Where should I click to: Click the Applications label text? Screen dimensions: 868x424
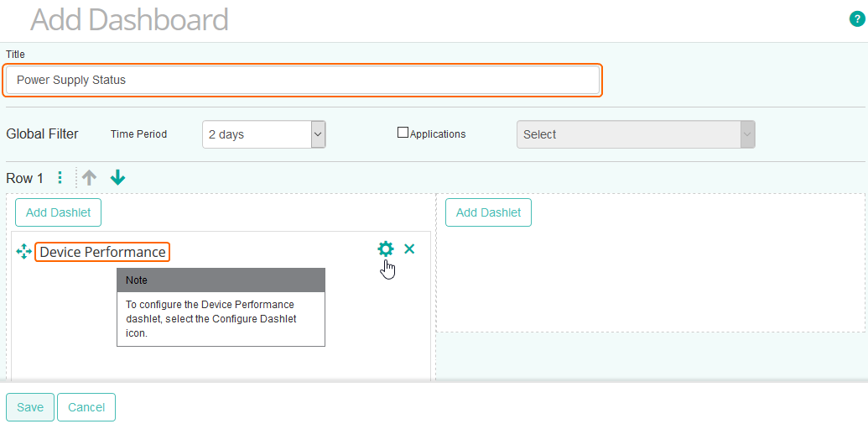coord(438,134)
